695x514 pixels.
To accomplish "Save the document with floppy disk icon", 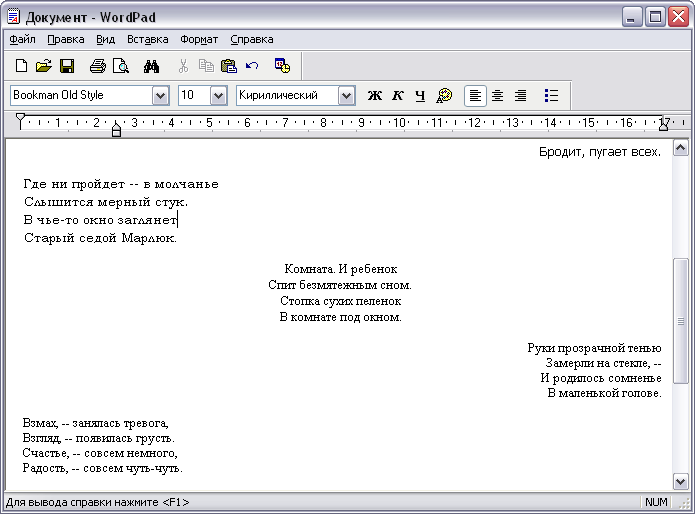I will click(67, 66).
